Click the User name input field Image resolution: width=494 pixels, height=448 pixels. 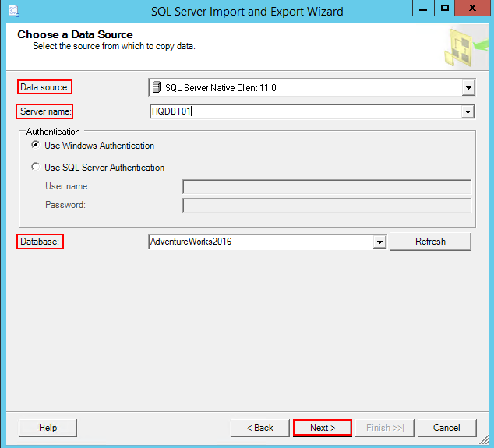[326, 186]
